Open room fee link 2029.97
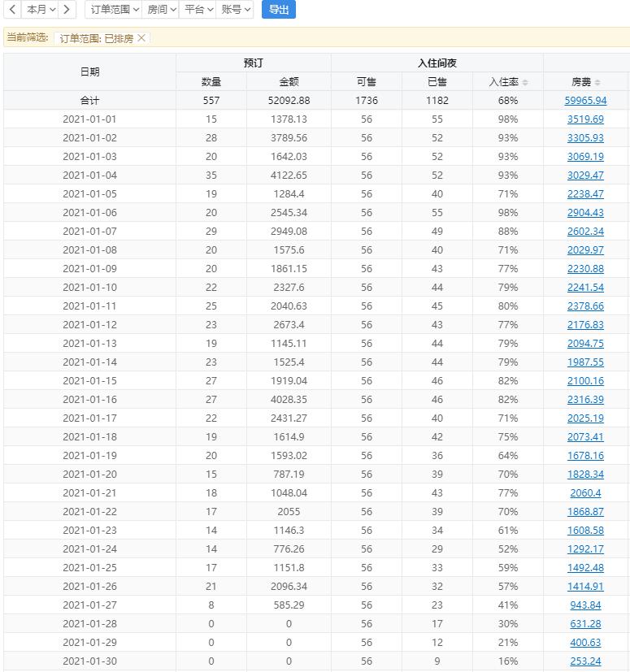This screenshot has height=672, width=630. [x=585, y=249]
